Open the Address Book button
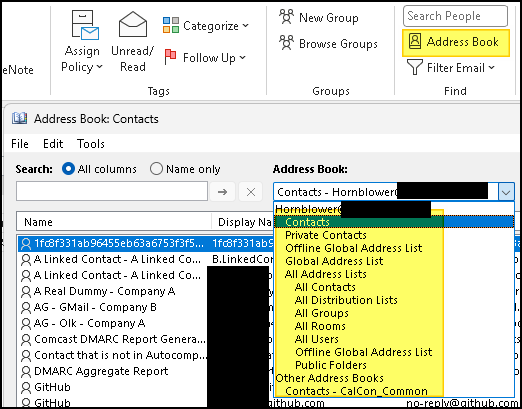 pos(456,42)
